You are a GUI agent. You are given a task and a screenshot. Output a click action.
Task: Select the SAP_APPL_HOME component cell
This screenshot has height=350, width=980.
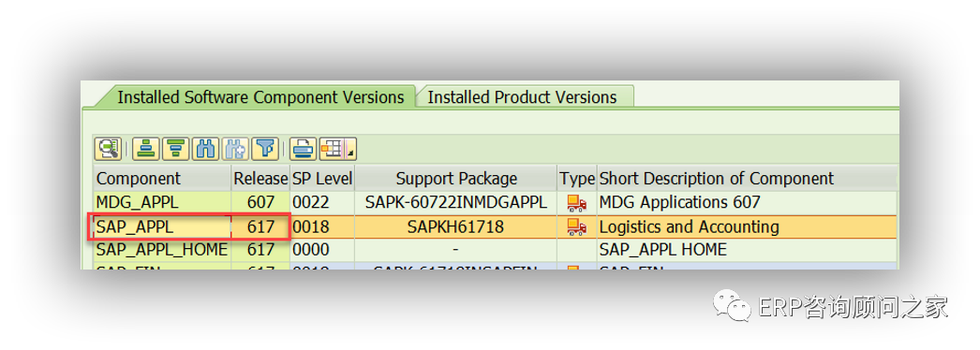[162, 250]
